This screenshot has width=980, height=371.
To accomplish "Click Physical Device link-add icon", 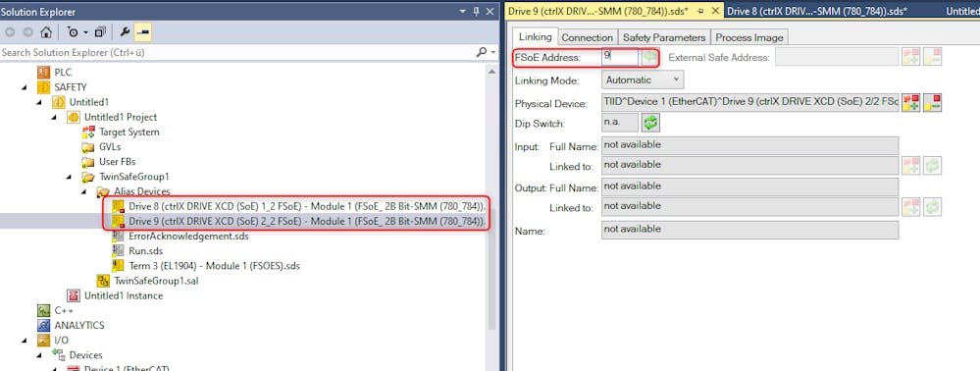I will (911, 103).
